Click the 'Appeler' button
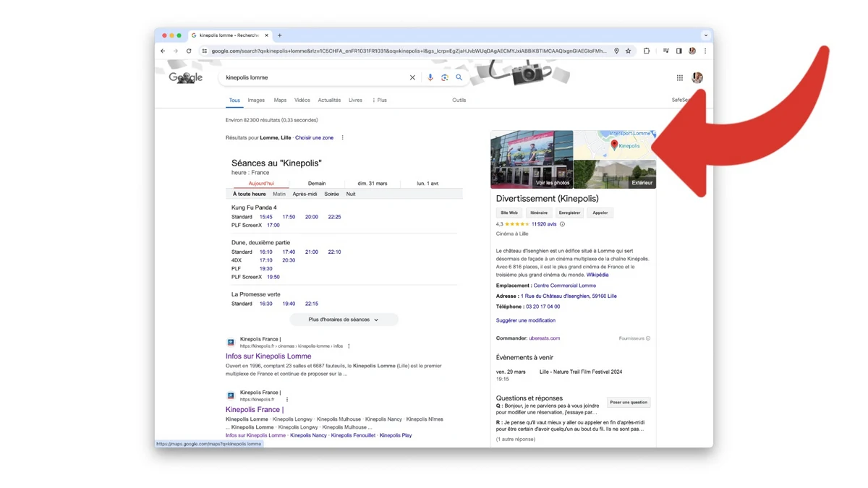This screenshot has height=488, width=868. pos(600,213)
